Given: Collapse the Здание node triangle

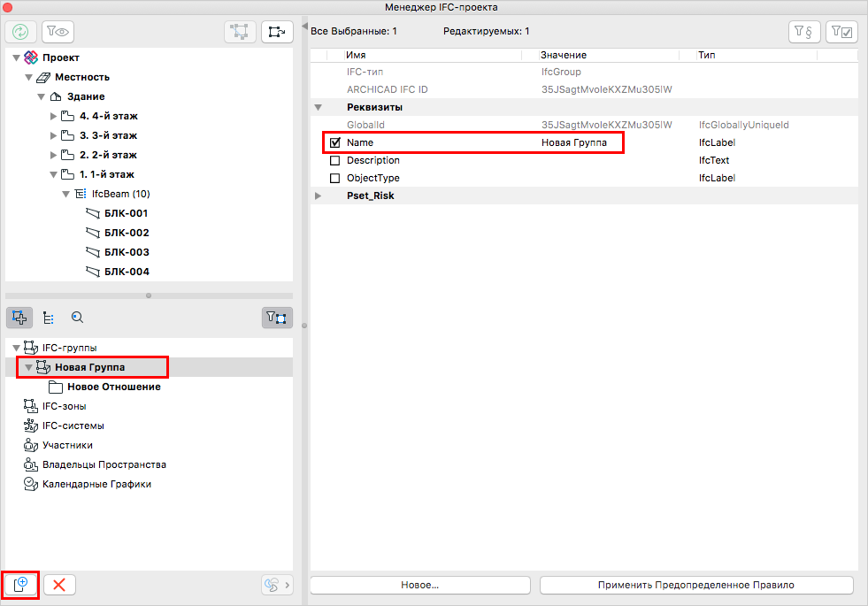Looking at the screenshot, I should point(41,96).
